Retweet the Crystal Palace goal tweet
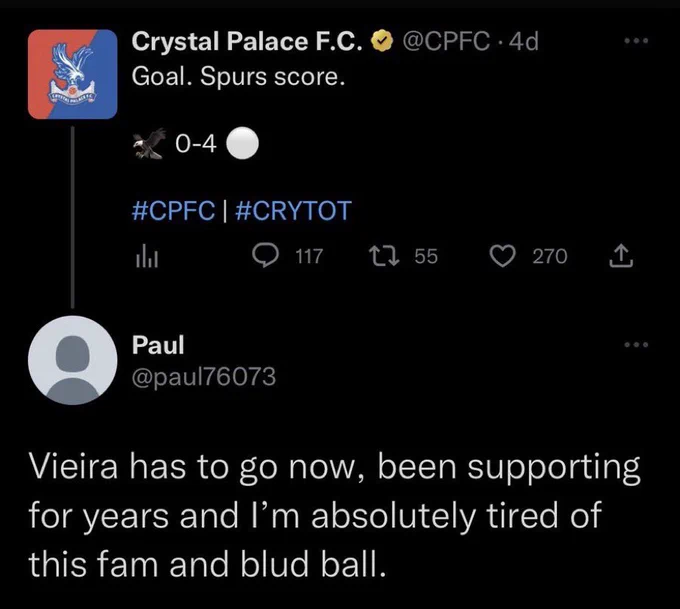Image resolution: width=680 pixels, height=609 pixels. pos(384,256)
